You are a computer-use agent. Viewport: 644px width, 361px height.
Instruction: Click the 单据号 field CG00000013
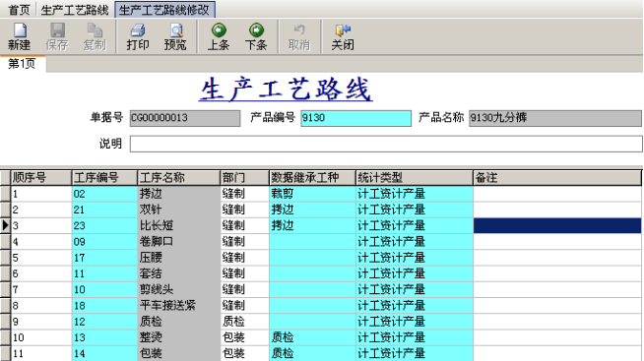pos(185,118)
